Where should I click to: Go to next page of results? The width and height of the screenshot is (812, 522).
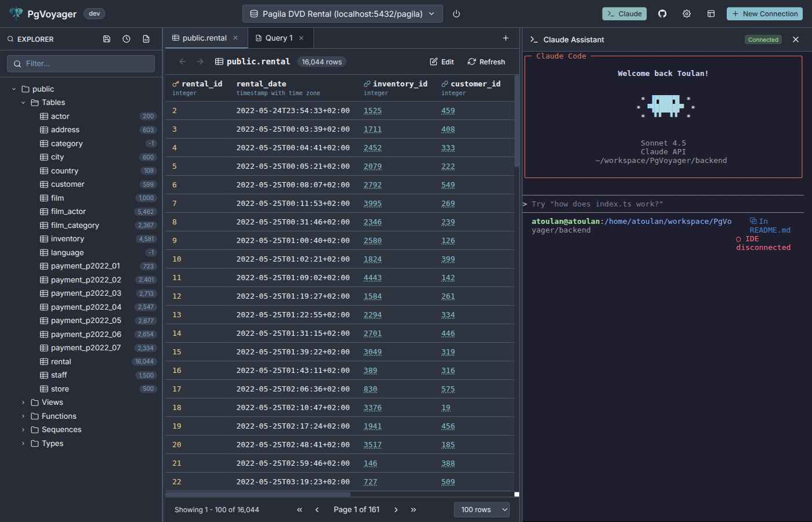click(x=396, y=510)
